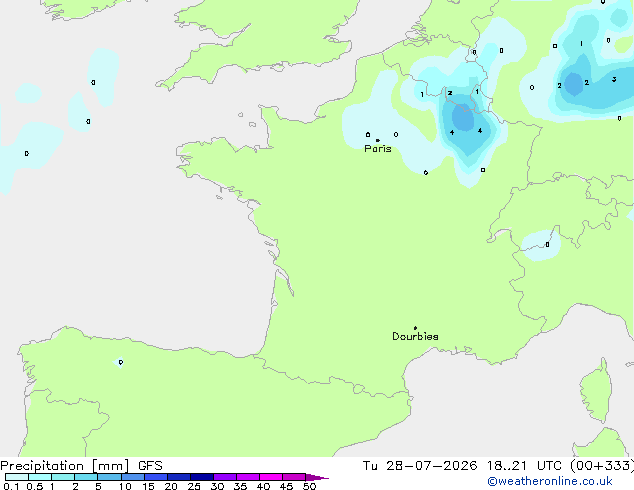Click the Dourbies location dot marker
The height and width of the screenshot is (490, 634).
415,328
